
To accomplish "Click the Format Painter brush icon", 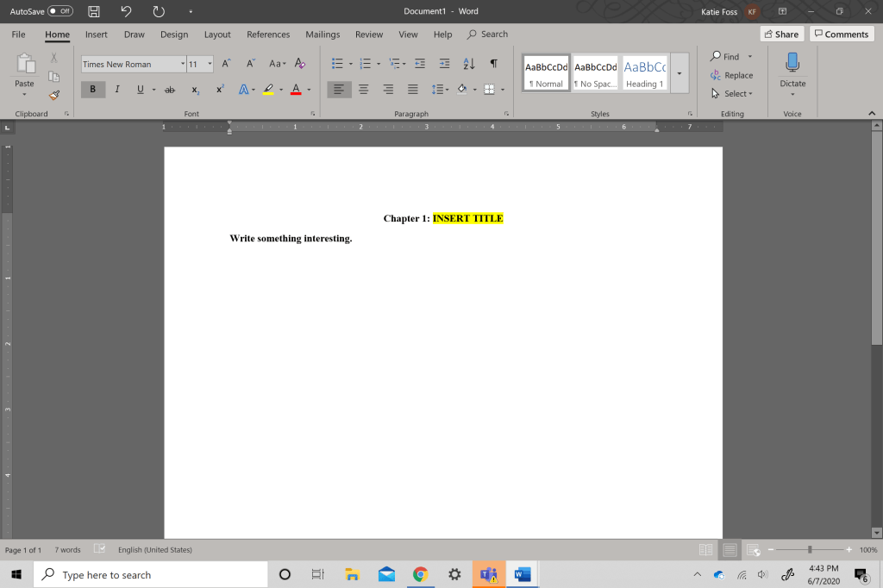I will coord(53,95).
